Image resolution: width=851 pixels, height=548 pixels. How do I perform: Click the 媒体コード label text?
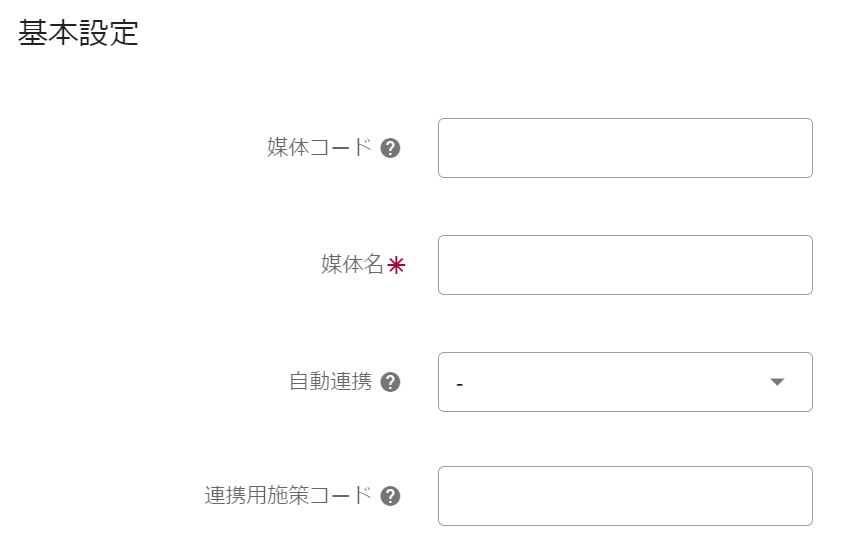click(x=319, y=148)
